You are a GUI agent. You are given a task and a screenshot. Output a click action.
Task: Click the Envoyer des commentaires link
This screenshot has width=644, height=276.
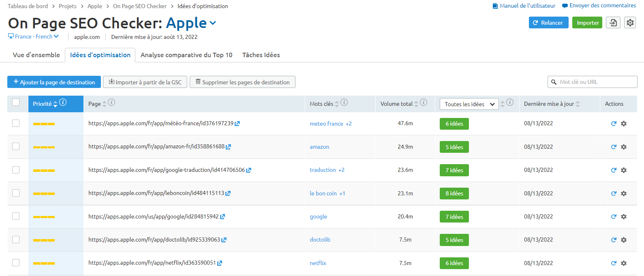(x=599, y=6)
